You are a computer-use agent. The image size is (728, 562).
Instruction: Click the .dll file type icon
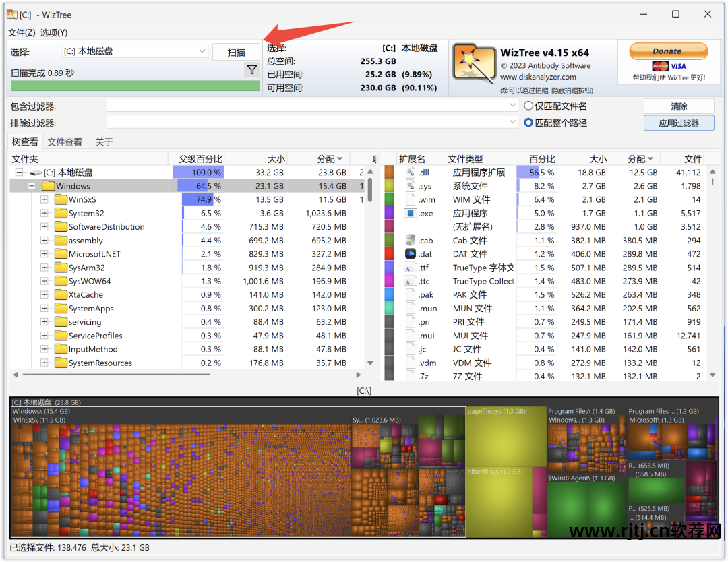pyautogui.click(x=411, y=173)
